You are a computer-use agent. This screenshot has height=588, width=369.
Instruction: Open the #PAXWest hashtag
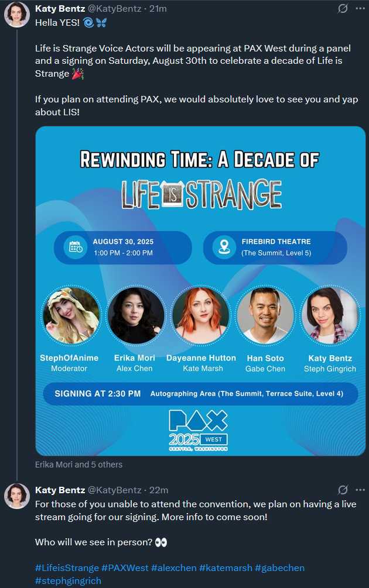click(x=125, y=568)
